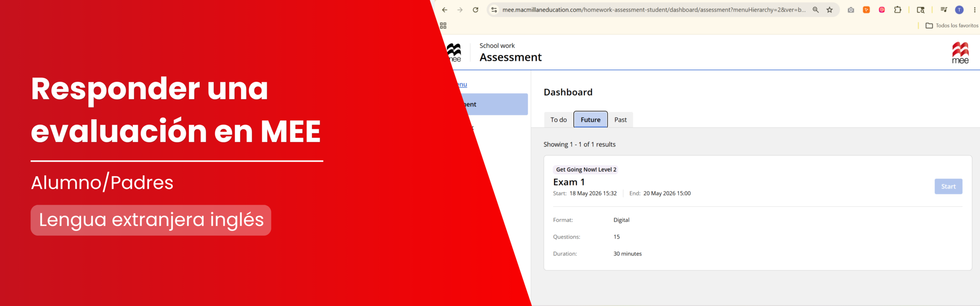Go back to the previous page
The height and width of the screenshot is (306, 980).
444,10
